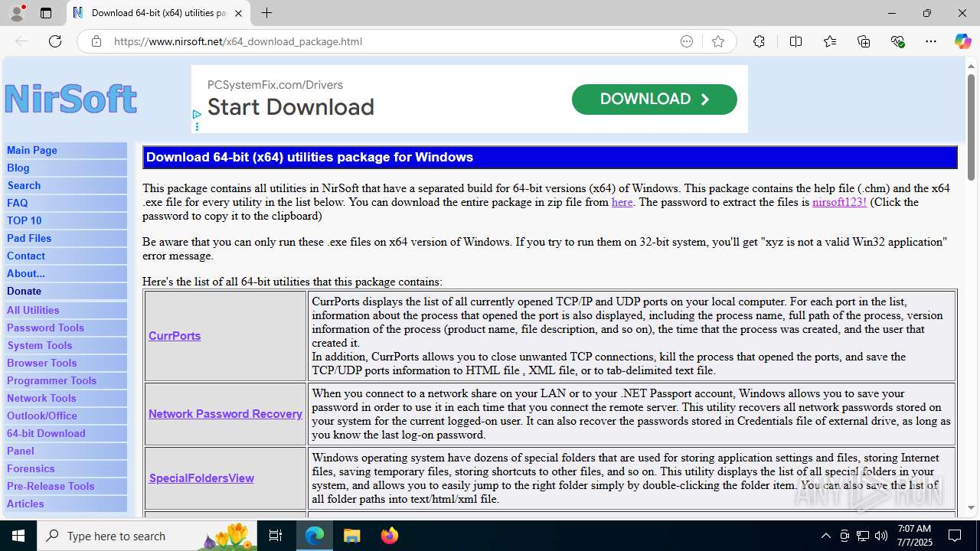
Task: Open the Search menu item
Action: 24,185
